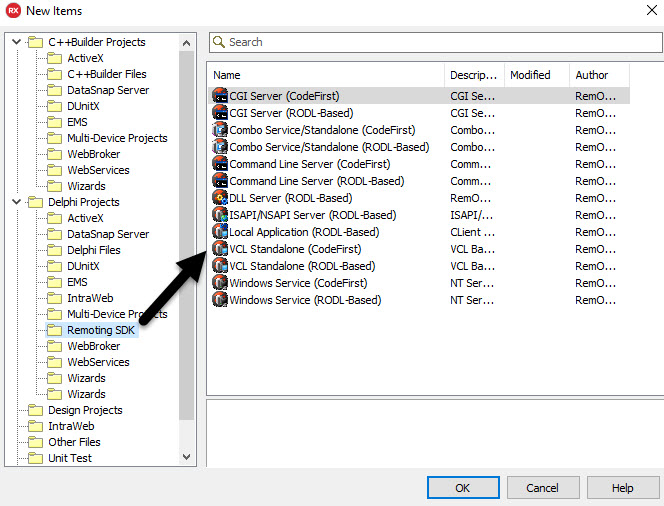Select the Windows Service (CodeFirst) icon
The width and height of the screenshot is (664, 506).
[x=220, y=282]
